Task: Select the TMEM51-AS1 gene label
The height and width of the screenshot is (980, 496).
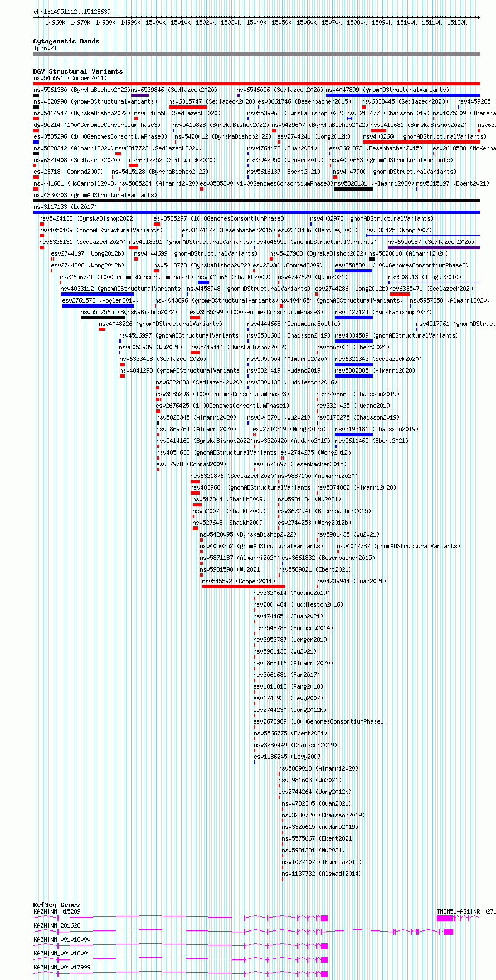Action: (x=466, y=911)
